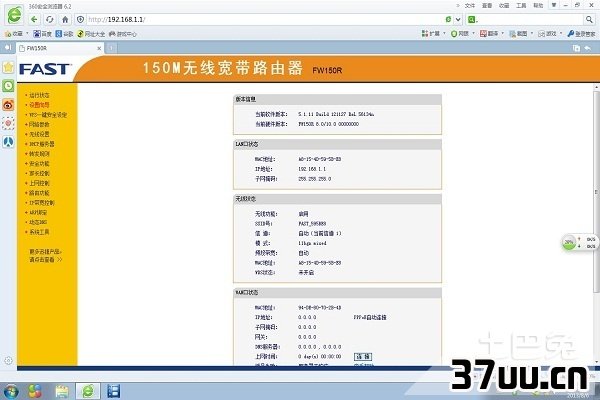Toggle the sidebar collapse icon left of tabs
Viewport: 600px width, 400px height.
point(8,47)
